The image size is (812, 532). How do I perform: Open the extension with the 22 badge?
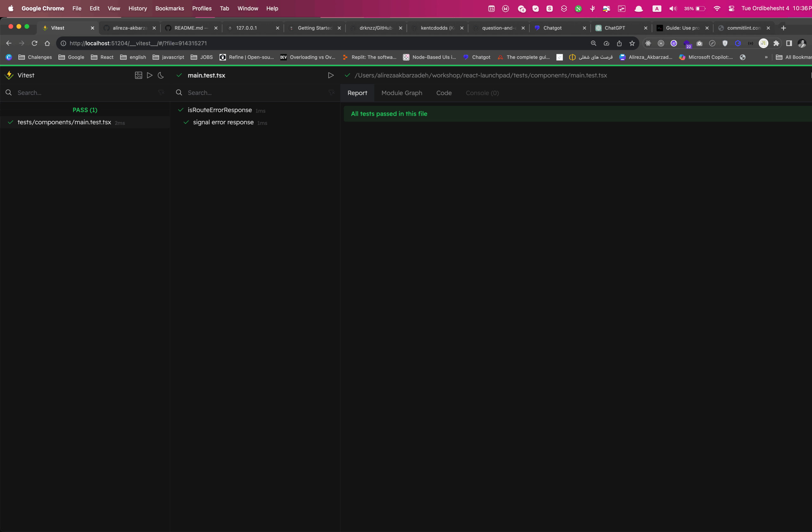pyautogui.click(x=687, y=44)
